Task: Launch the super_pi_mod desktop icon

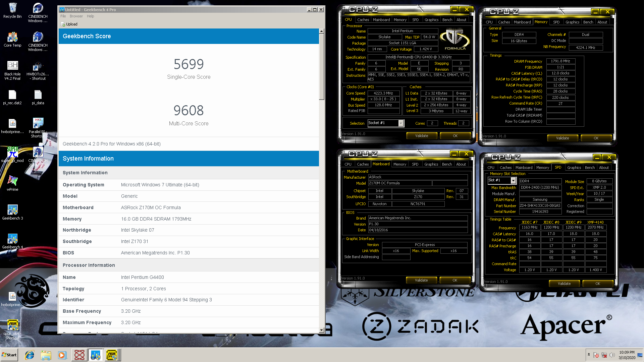Action: pyautogui.click(x=12, y=154)
